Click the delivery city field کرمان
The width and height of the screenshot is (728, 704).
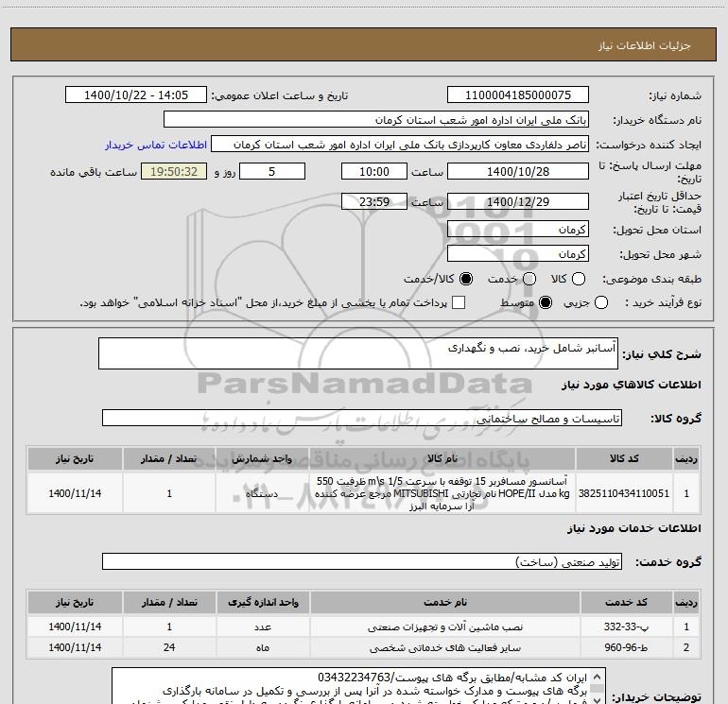(518, 254)
